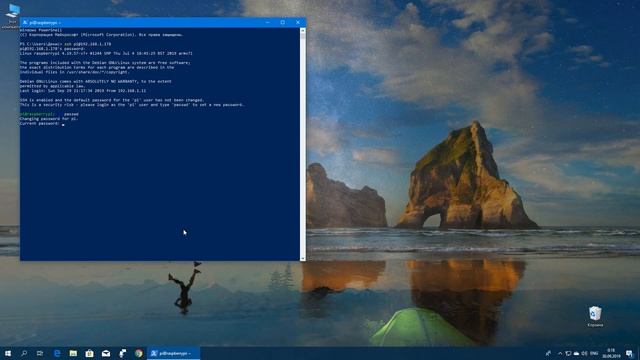Open network status tray icon
The height and width of the screenshot is (360, 640).
pos(568,353)
